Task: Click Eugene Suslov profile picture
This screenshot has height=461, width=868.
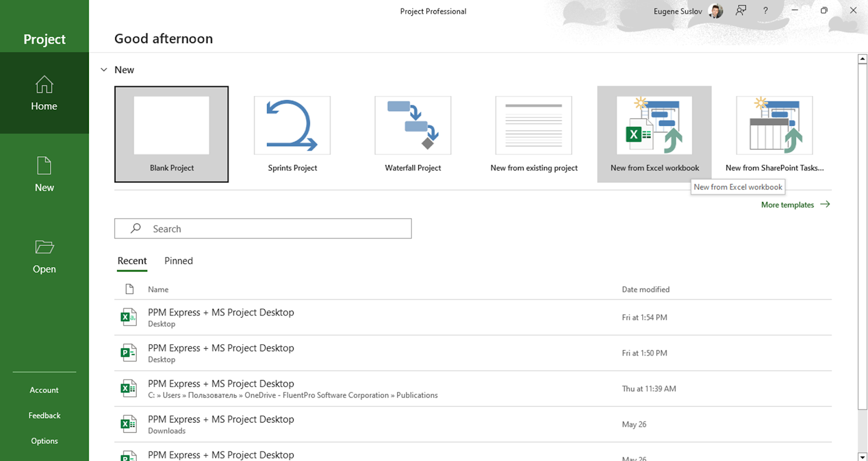Action: click(716, 11)
